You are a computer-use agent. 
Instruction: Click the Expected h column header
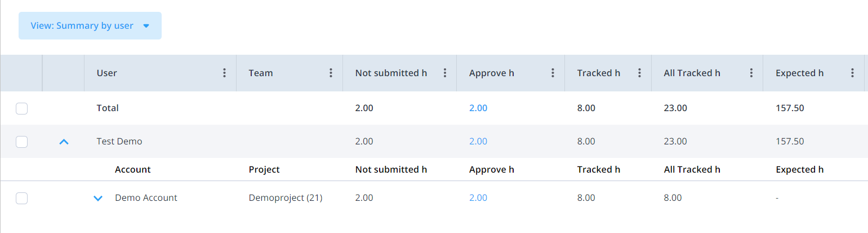point(799,73)
